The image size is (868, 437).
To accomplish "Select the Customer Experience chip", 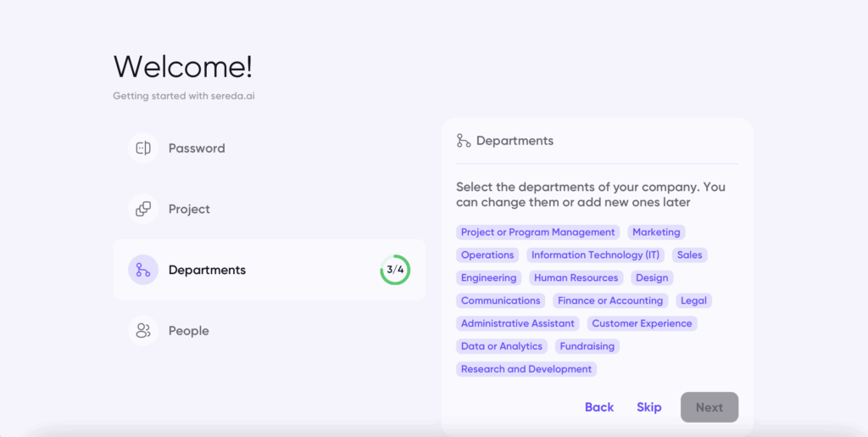I will pos(642,323).
